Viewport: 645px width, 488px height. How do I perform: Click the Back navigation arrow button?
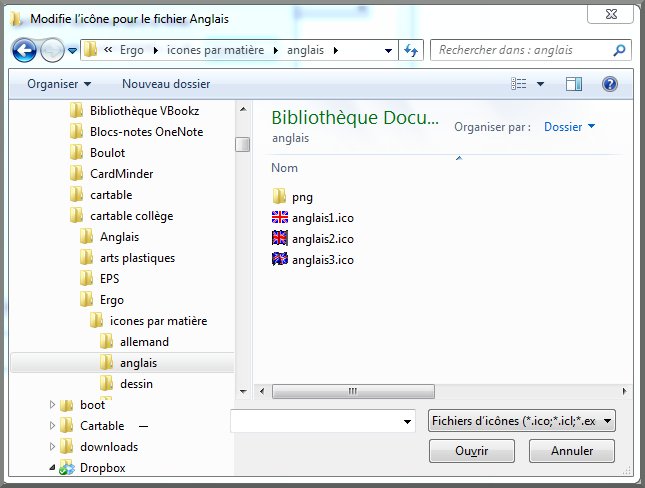click(x=25, y=50)
